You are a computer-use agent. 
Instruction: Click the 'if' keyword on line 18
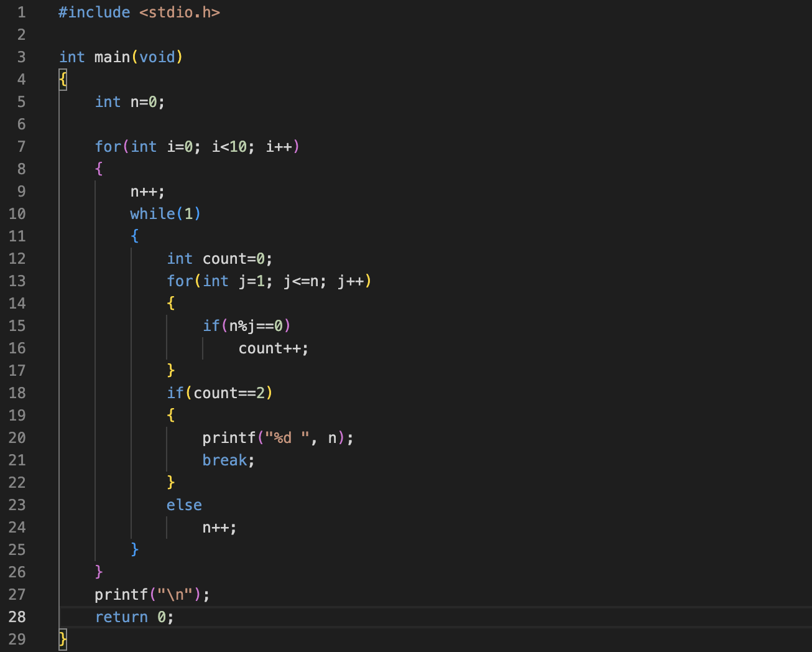click(x=175, y=393)
